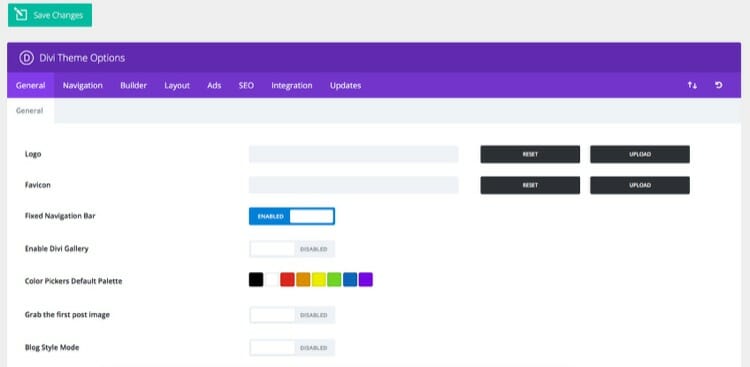Open the SEO tab
This screenshot has height=367, width=750.
point(246,85)
